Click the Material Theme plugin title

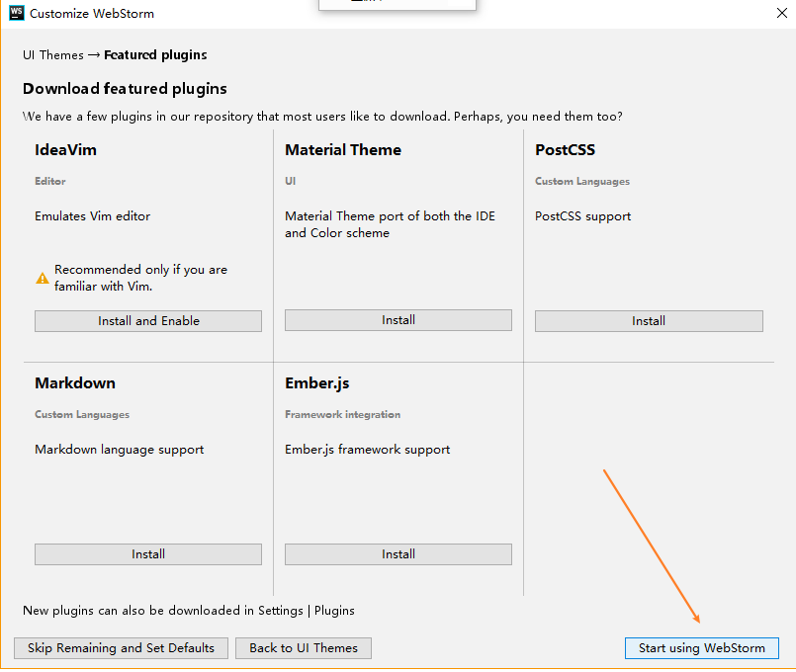[x=343, y=150]
